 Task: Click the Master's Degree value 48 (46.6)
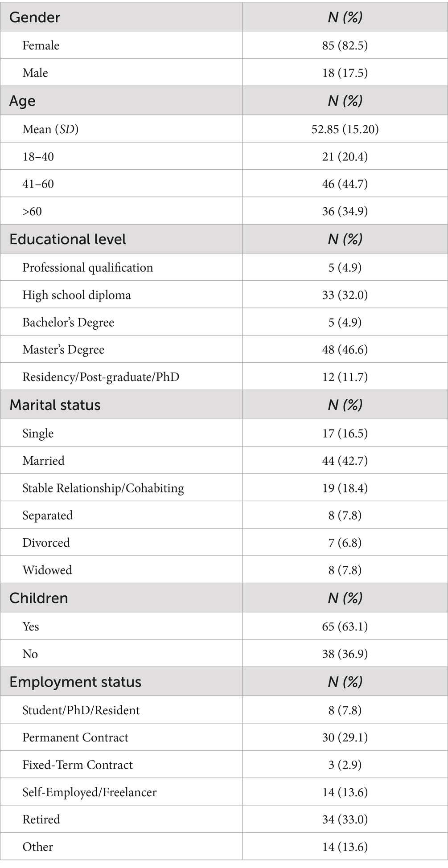pos(345,350)
